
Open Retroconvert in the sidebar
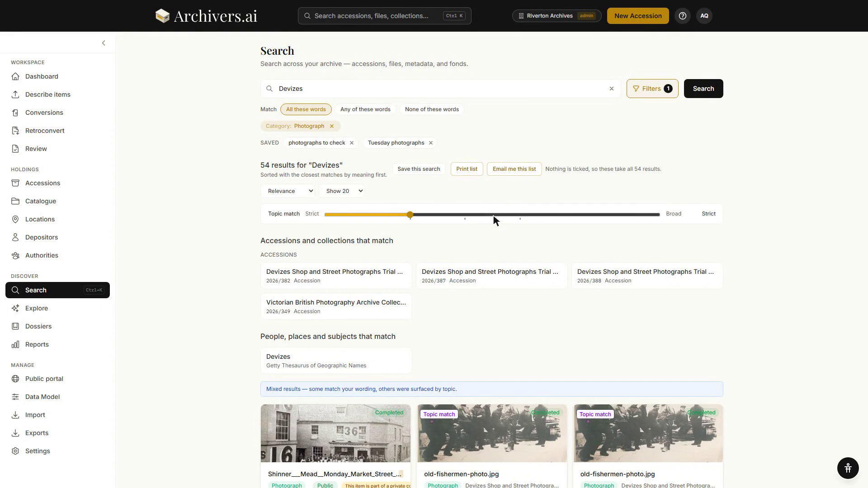[x=57, y=131]
